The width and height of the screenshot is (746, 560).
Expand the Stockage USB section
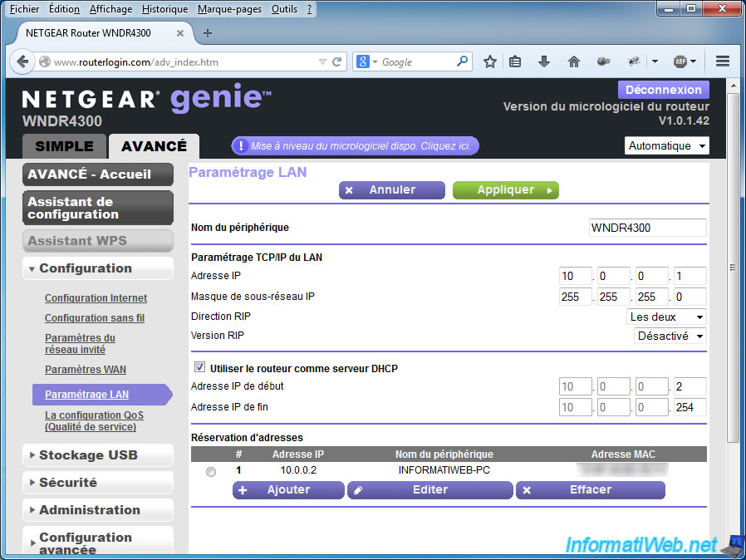tap(98, 454)
